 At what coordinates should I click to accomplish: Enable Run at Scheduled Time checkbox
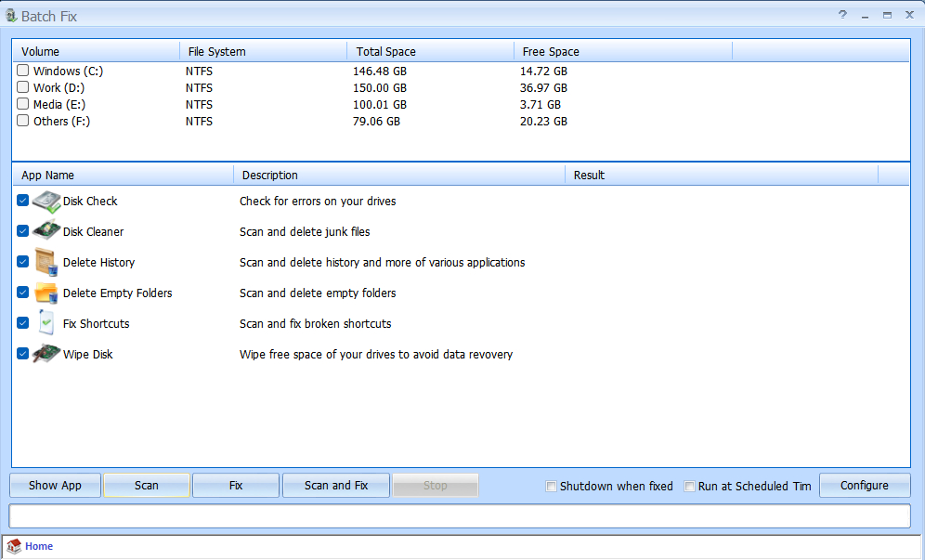tap(690, 486)
